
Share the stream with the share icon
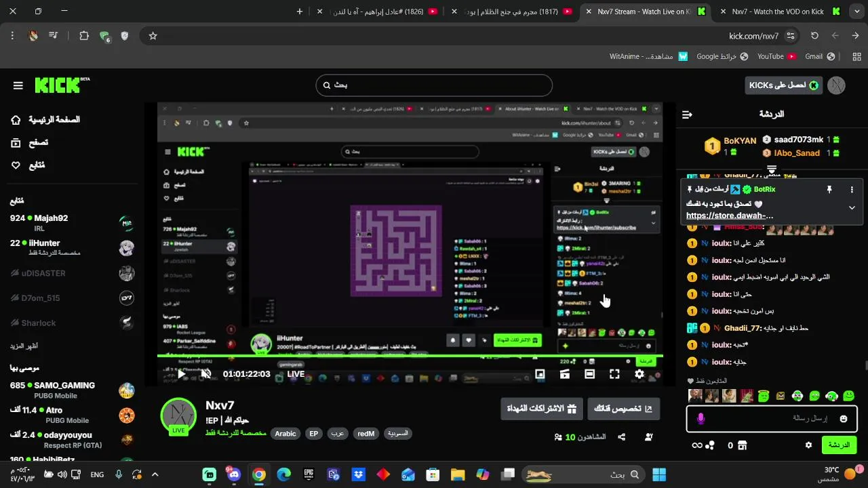(622, 437)
